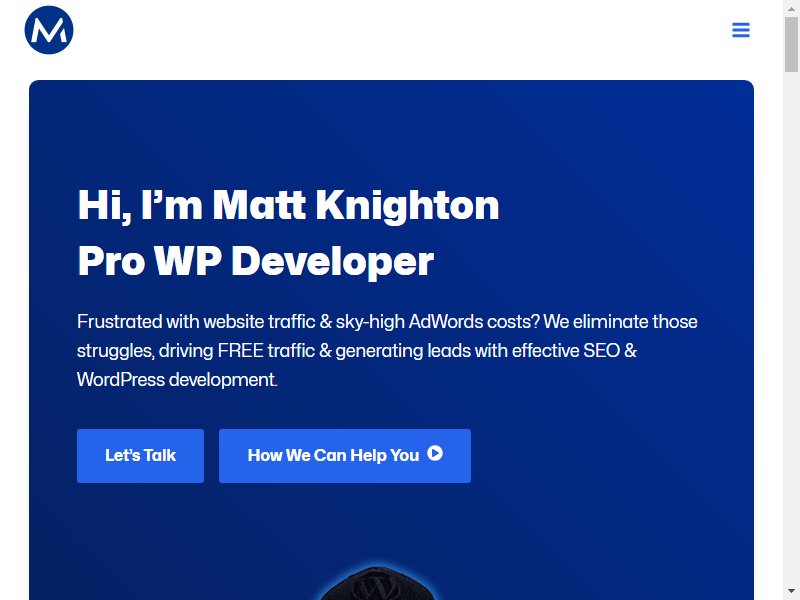Screen dimensions: 800x600
Task: Click the vertical scrollbar thumb
Action: pos(791,44)
